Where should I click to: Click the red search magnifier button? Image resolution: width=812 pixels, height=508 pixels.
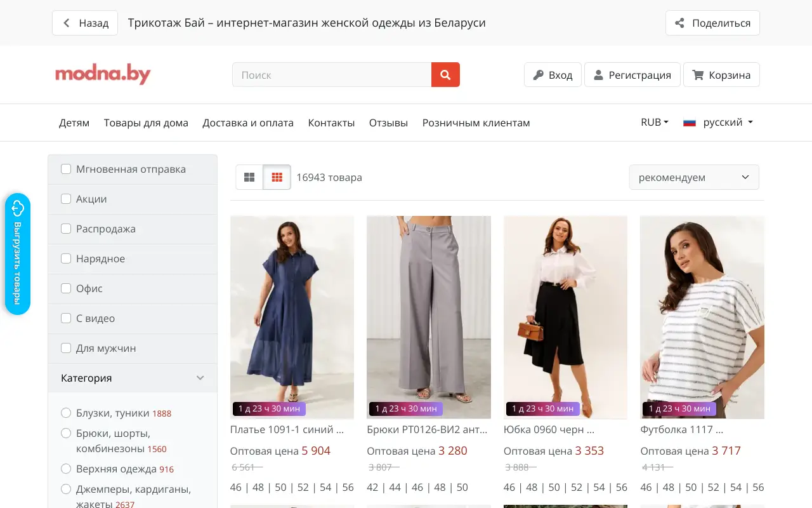pos(445,75)
